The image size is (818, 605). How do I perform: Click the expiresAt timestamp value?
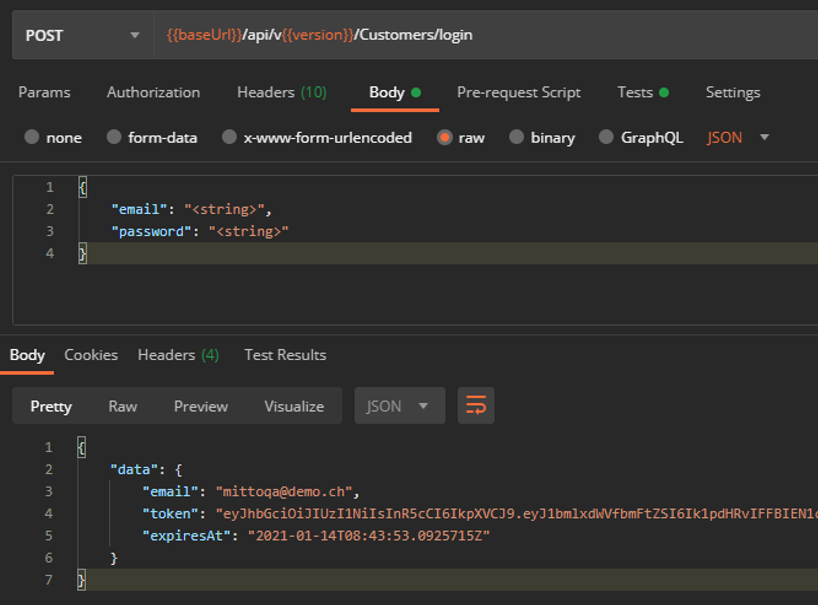pos(369,536)
